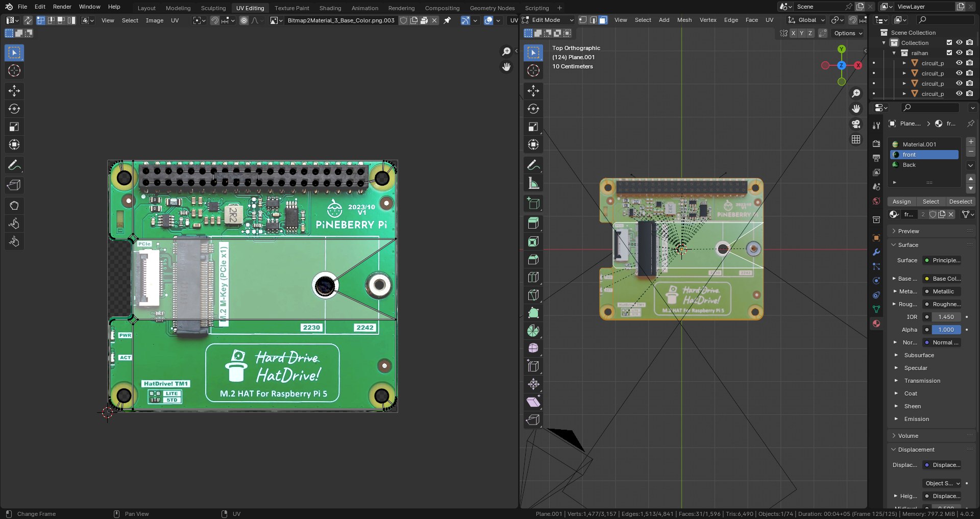The width and height of the screenshot is (980, 519).
Task: Select the Shear tool
Action: click(533, 402)
